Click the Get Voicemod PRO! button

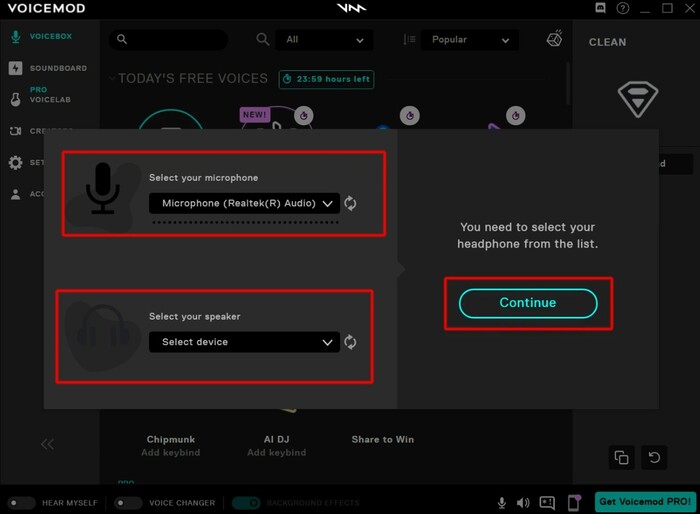tap(646, 501)
